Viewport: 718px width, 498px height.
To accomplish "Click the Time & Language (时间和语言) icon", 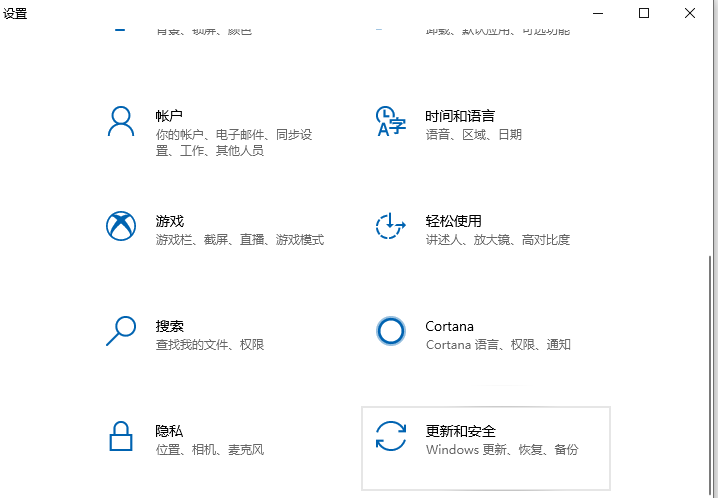I will [x=391, y=121].
